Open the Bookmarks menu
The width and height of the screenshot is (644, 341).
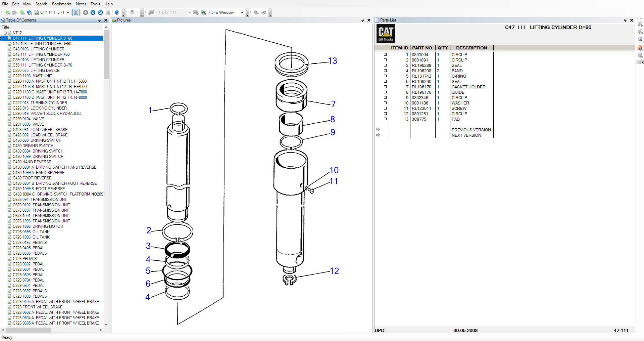[61, 4]
